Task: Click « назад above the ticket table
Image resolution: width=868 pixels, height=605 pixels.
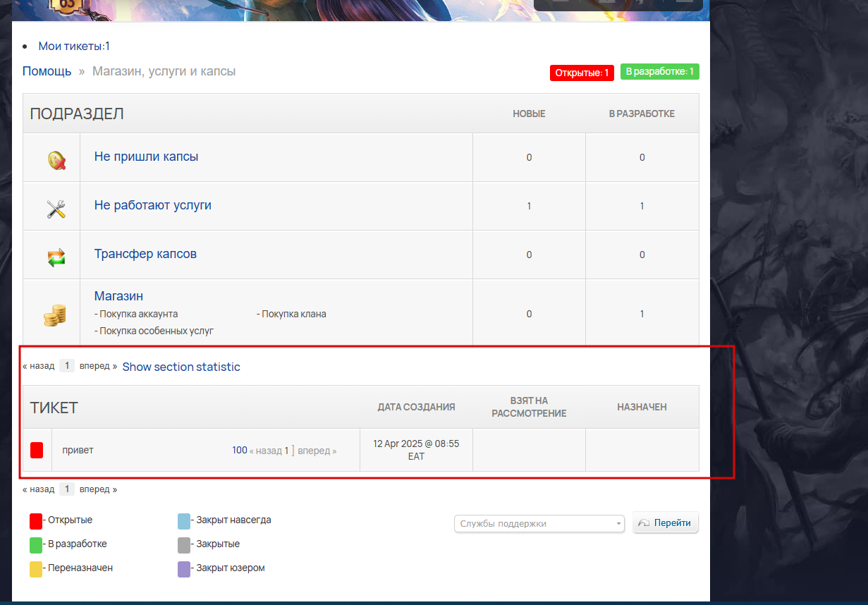Action: coord(38,366)
